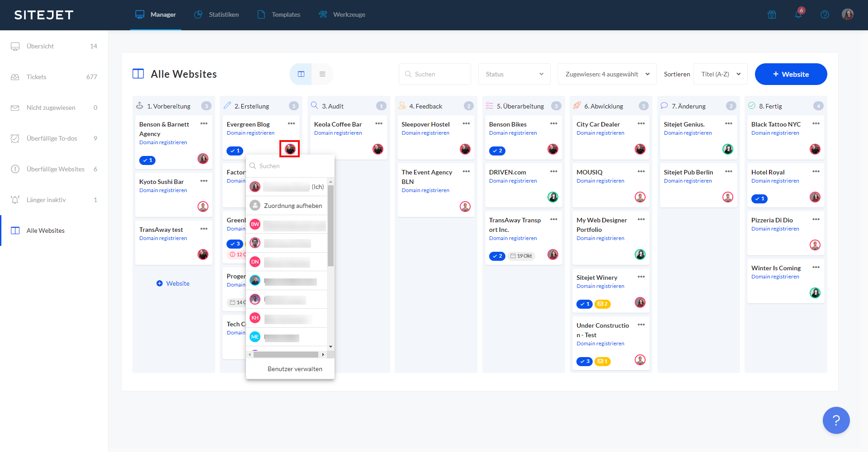Select user with KH initials in popup
This screenshot has width=868, height=452.
click(x=287, y=318)
